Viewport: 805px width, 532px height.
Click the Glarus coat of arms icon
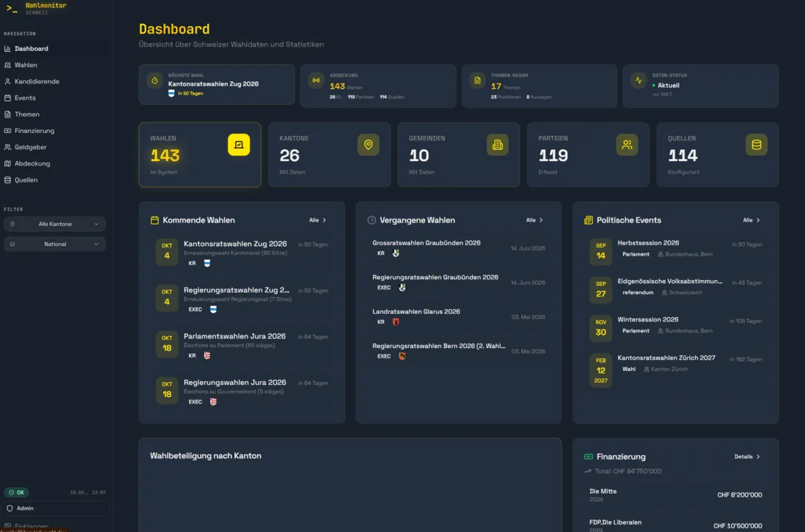[395, 322]
